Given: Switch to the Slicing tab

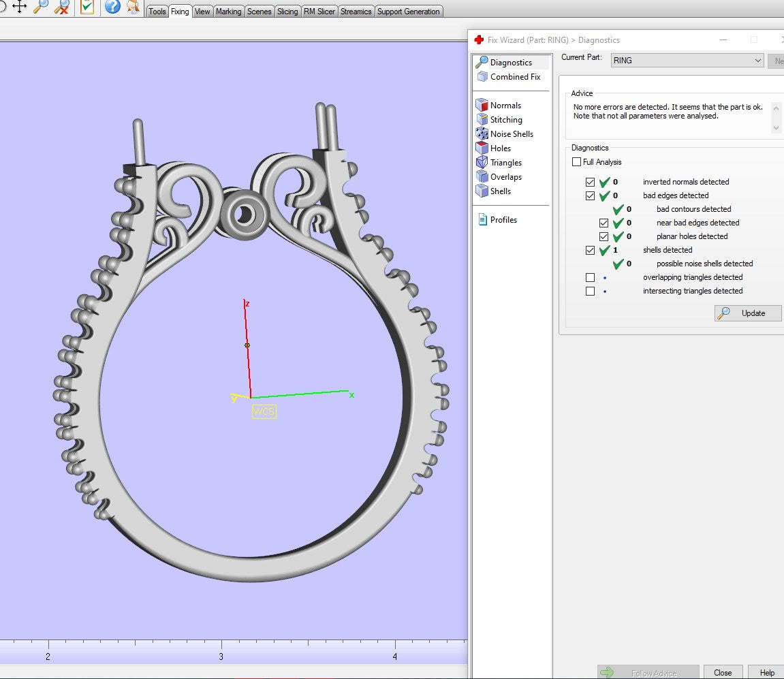Looking at the screenshot, I should (287, 12).
